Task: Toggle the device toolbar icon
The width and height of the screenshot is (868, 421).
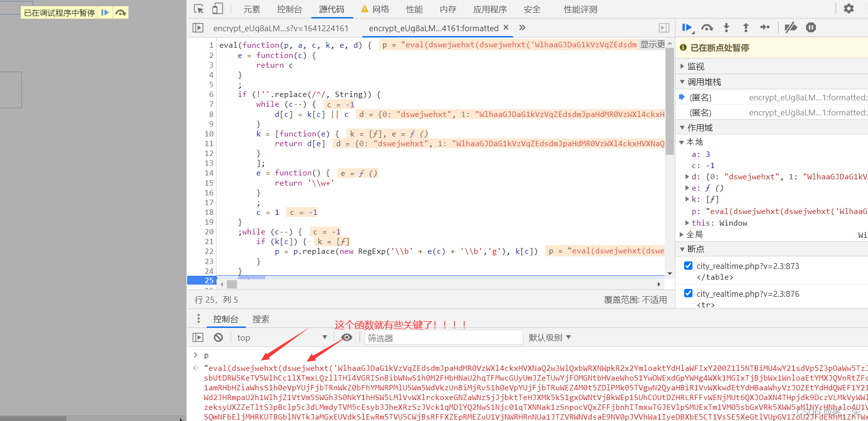Action: coord(217,9)
